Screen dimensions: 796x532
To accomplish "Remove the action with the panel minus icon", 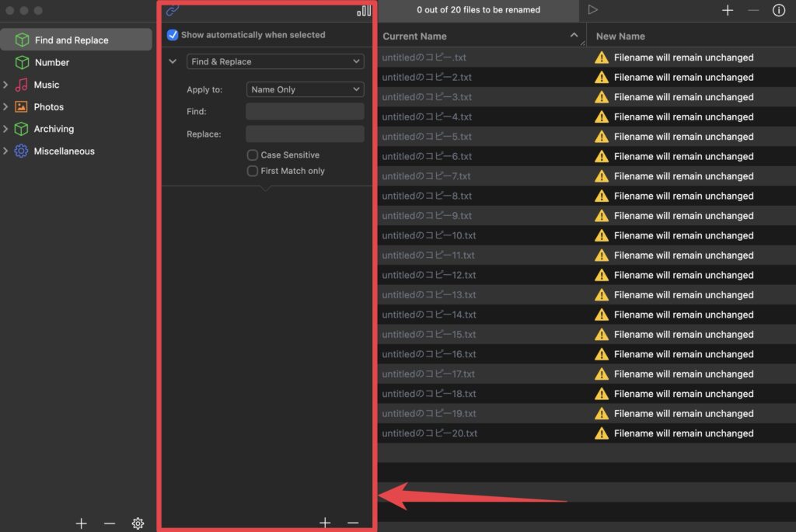I will [353, 523].
